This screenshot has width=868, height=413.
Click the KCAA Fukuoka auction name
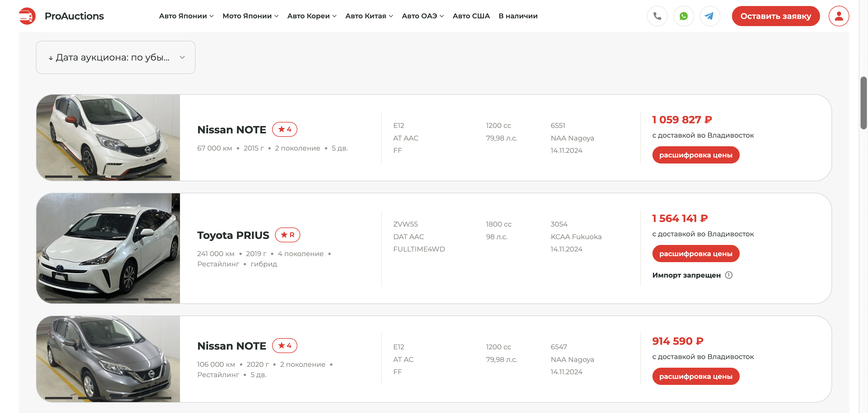coord(576,237)
